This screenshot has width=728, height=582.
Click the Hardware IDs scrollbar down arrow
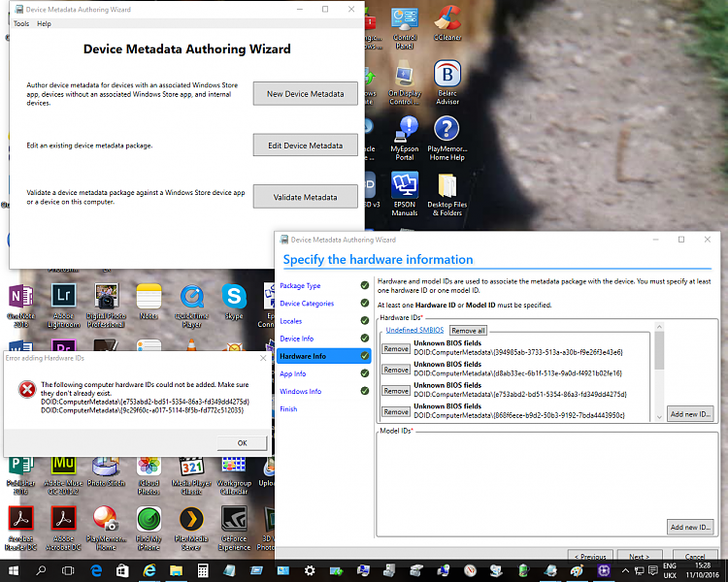(659, 417)
